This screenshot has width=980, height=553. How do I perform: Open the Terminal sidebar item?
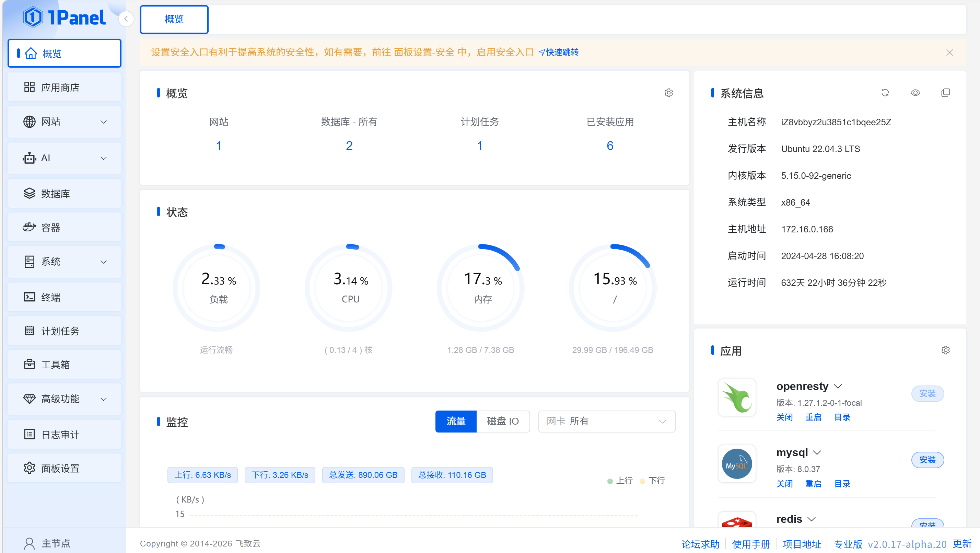click(x=64, y=297)
